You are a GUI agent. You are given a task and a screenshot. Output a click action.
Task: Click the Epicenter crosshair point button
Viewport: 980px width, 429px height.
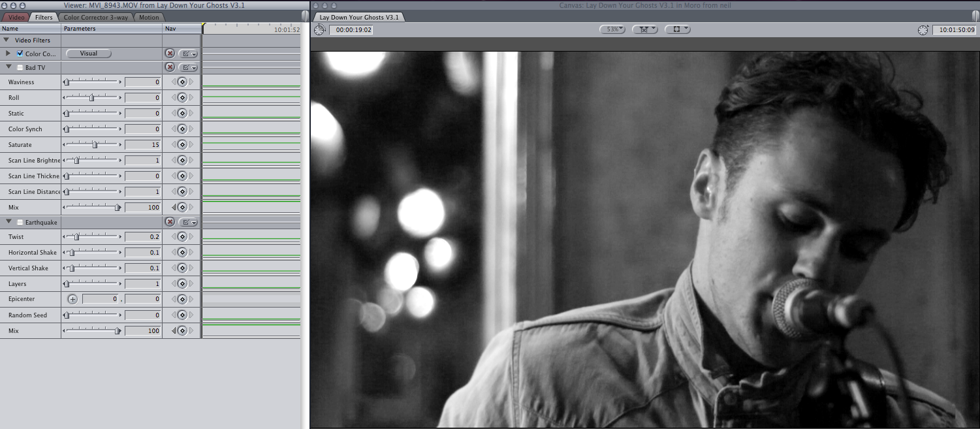pos(72,299)
